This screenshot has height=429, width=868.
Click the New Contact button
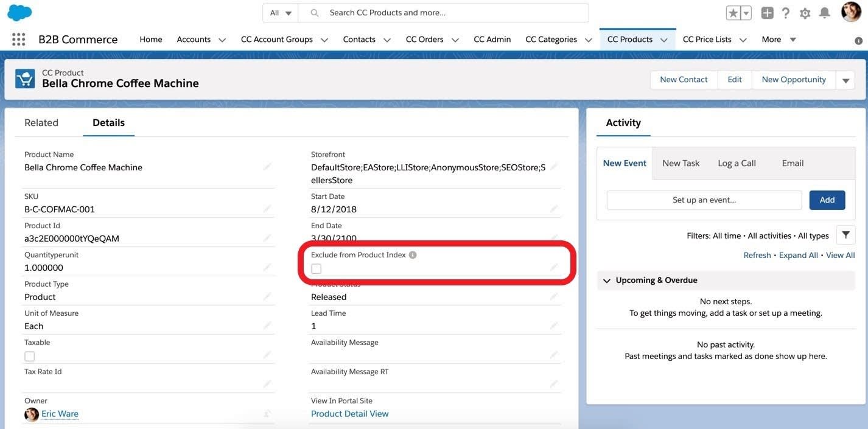(684, 80)
